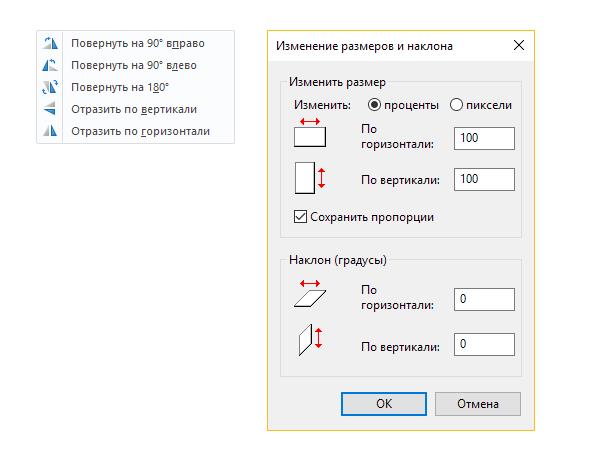Choose «Отразить по горизонтали» menu item
The image size is (612, 458).
[140, 131]
